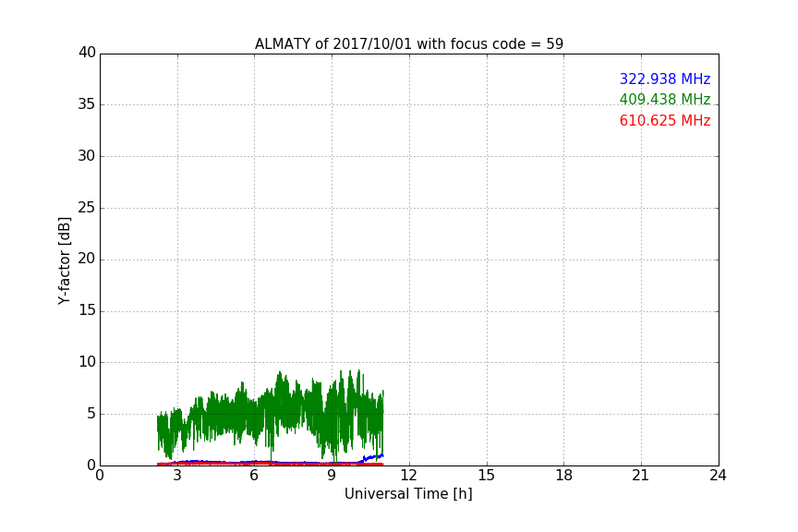Click the plot title ALMATY of 2017/10/01
The width and height of the screenshot is (798, 532).
[x=408, y=43]
